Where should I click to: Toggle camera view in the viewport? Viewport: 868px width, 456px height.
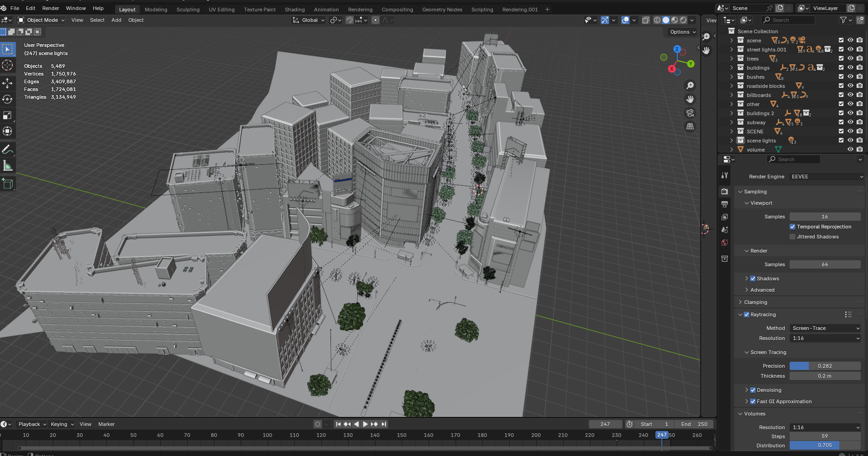click(x=690, y=113)
